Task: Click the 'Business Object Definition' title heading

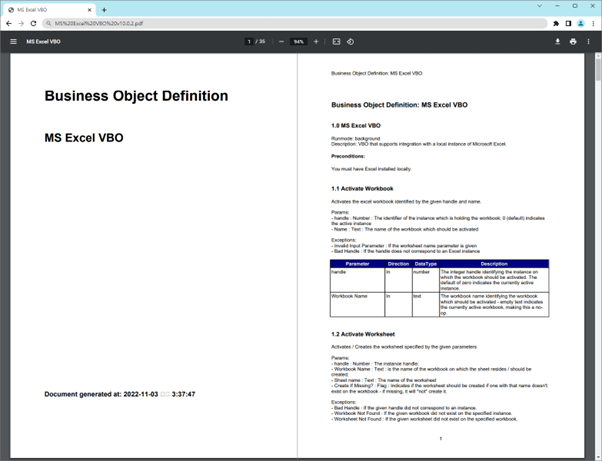Action: [x=136, y=96]
